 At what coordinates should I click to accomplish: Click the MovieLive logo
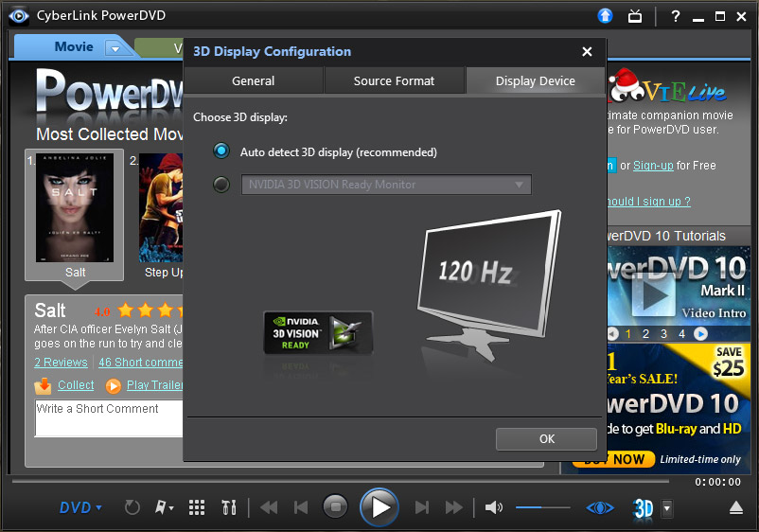coord(667,87)
